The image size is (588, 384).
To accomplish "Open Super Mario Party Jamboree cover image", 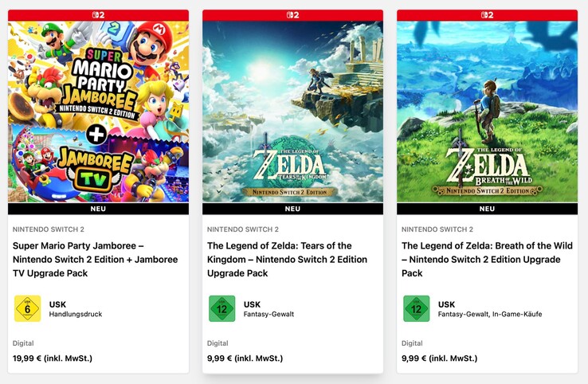I will pyautogui.click(x=98, y=112).
